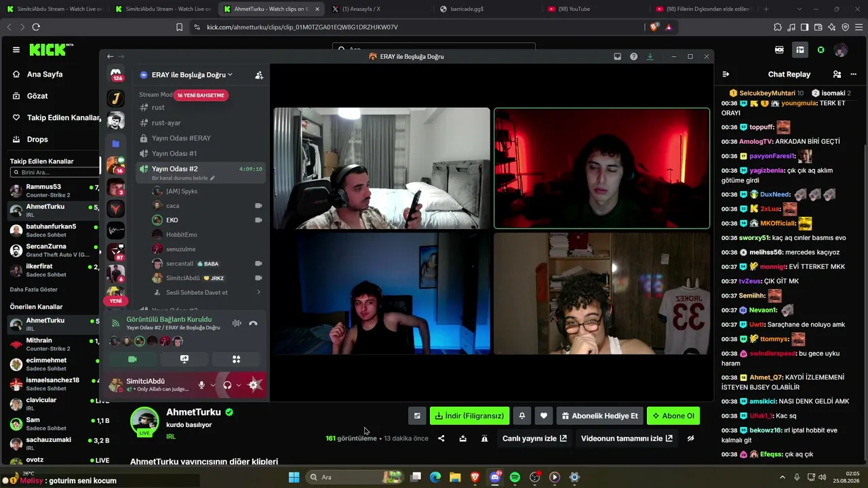Collapse the Chat Replay panel arrow
This screenshot has height=488, width=868.
[726, 75]
